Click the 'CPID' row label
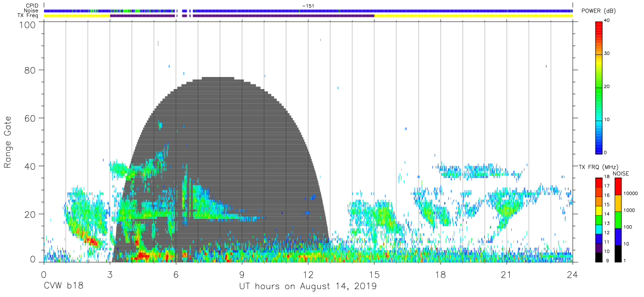This screenshot has height=297, width=644. point(32,6)
